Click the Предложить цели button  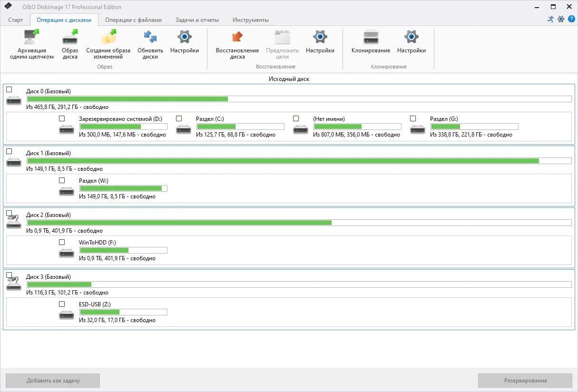282,45
